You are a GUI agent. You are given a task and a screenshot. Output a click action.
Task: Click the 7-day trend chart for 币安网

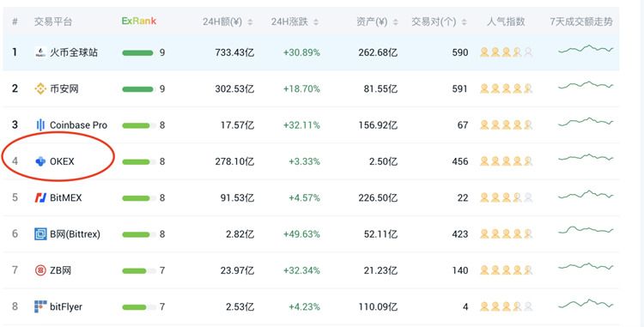tap(586, 86)
